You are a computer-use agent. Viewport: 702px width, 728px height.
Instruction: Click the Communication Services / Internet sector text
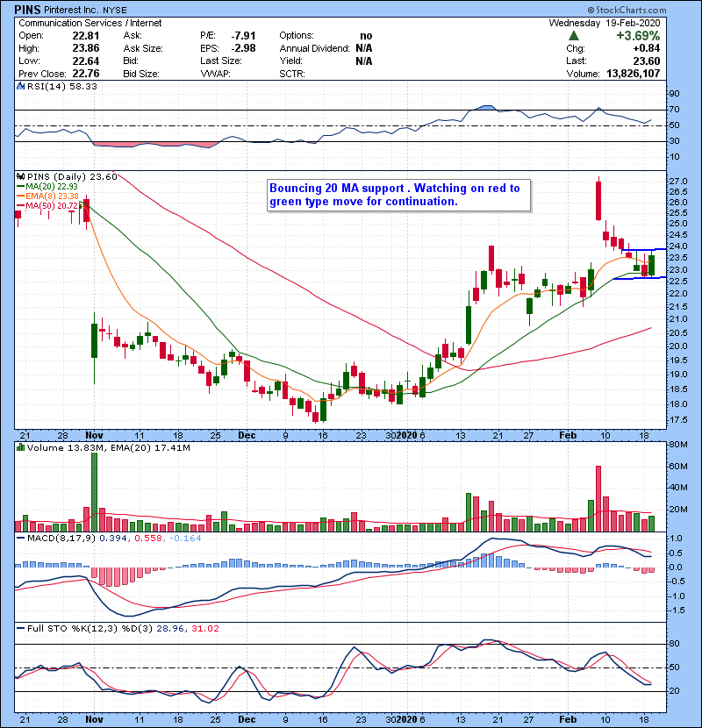tap(90, 23)
